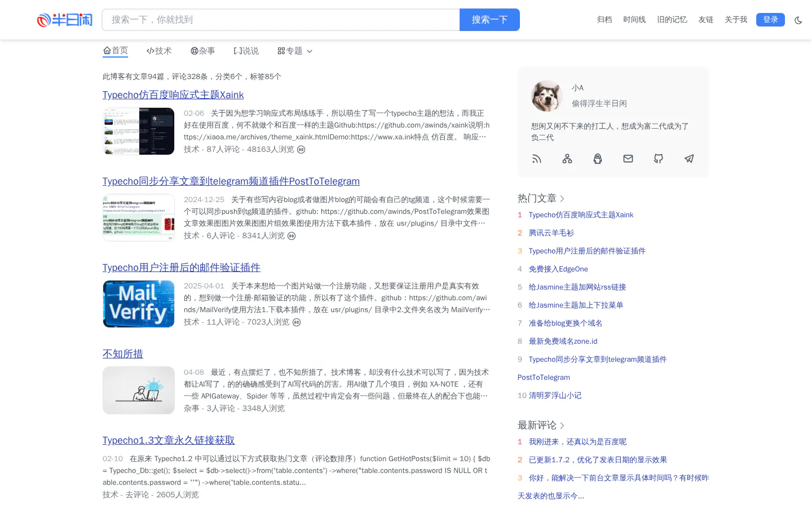Open thumbnail of Typecho仿百度响应式主题Xaink post
The height and width of the screenshot is (508, 812).
(139, 132)
